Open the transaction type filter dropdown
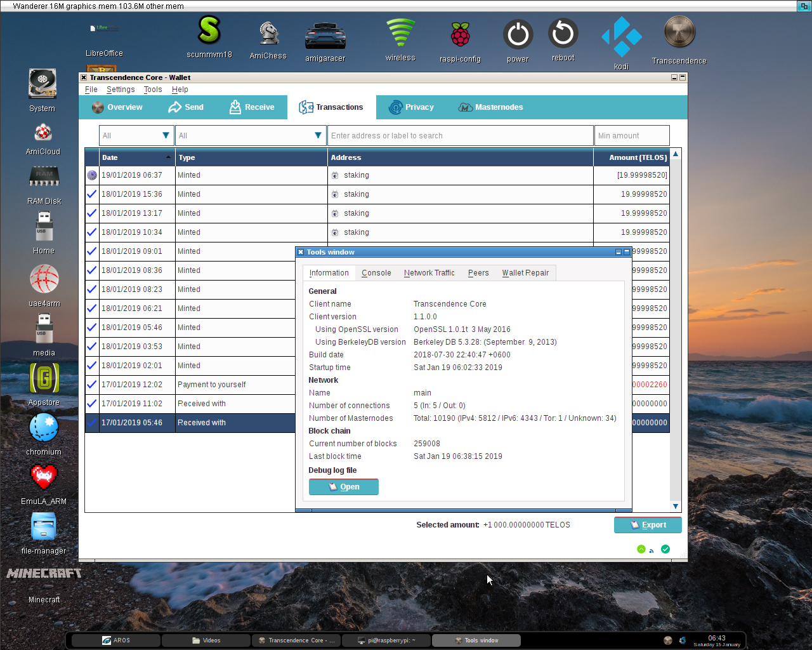Screen dimensions: 812x650 251,135
